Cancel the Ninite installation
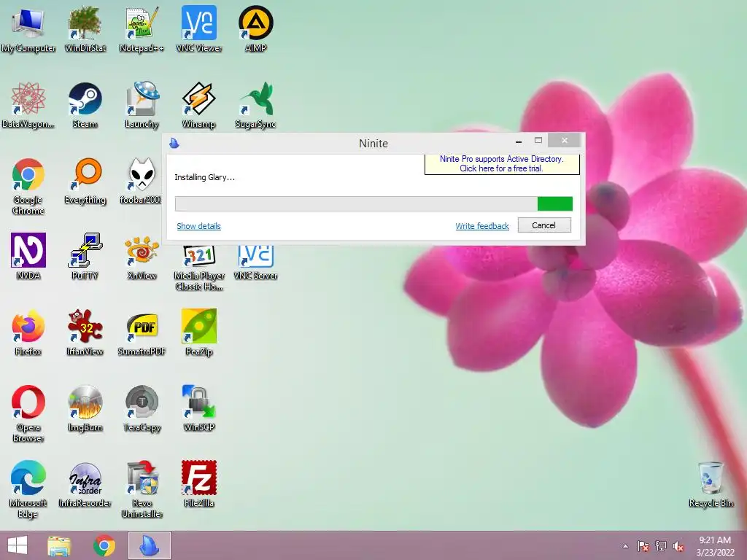This screenshot has height=560, width=747. click(544, 225)
